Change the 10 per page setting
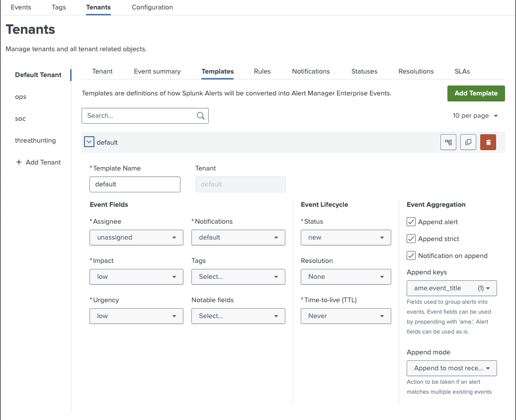Screen dimensions: 516x420 point(474,115)
